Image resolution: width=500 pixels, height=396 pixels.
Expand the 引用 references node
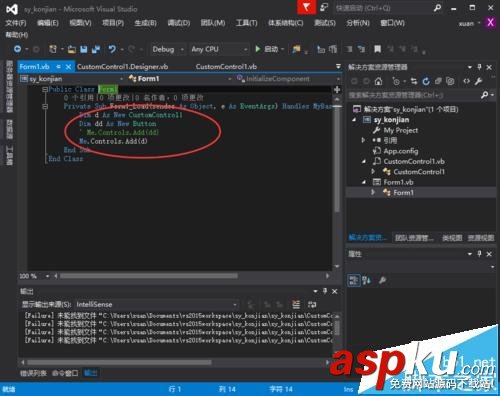(x=363, y=140)
